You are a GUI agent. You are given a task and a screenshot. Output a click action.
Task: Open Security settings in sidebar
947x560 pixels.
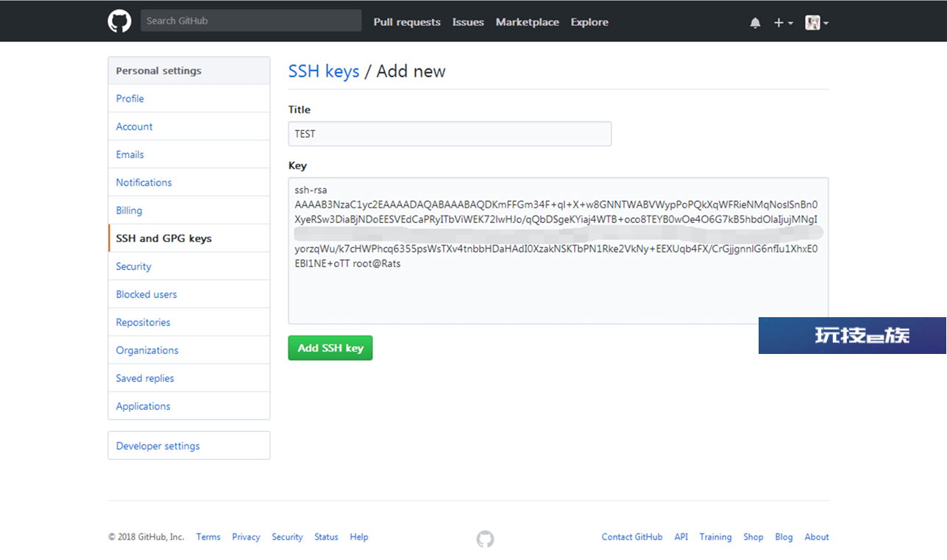point(189,266)
